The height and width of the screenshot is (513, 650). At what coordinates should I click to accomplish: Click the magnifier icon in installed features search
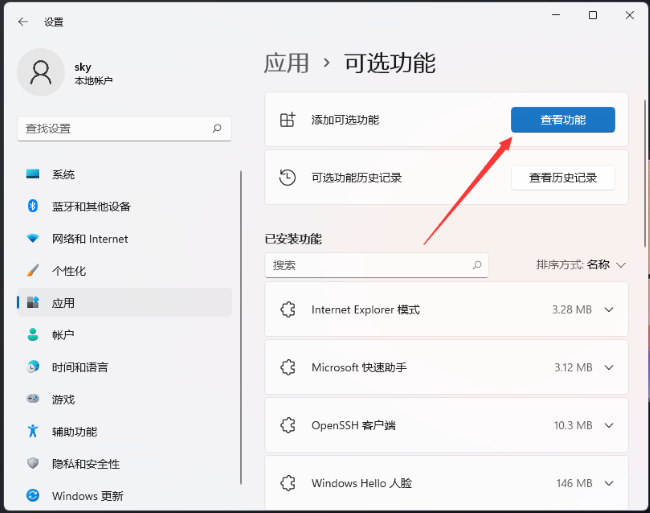tap(477, 265)
